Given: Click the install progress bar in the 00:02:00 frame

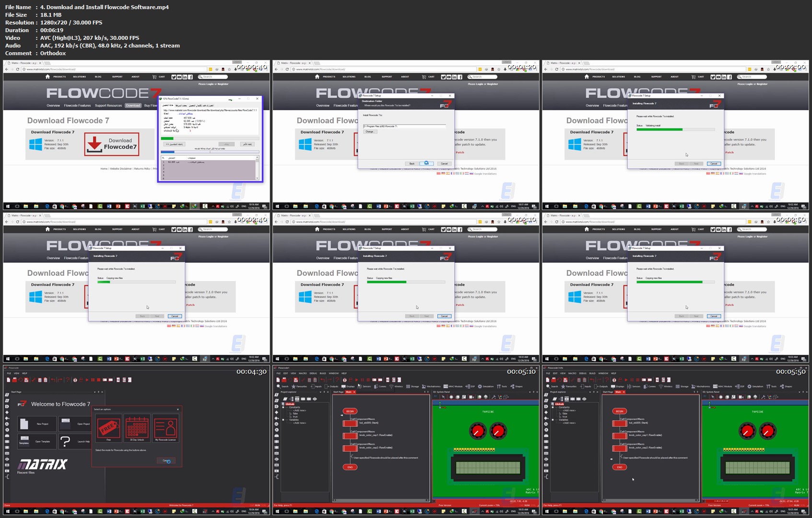Looking at the screenshot, I should tap(675, 129).
